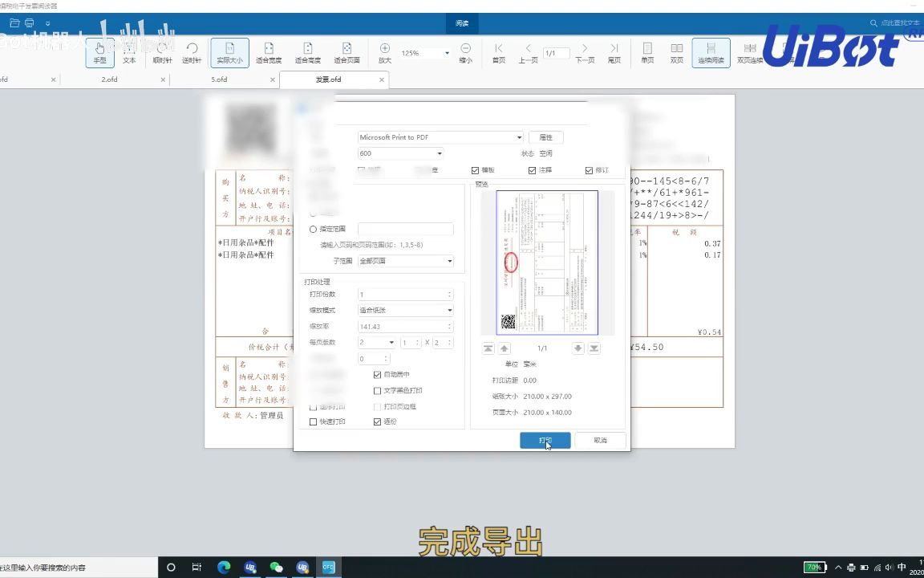The image size is (924, 578).
Task: Select the Hand tool
Action: (x=99, y=53)
